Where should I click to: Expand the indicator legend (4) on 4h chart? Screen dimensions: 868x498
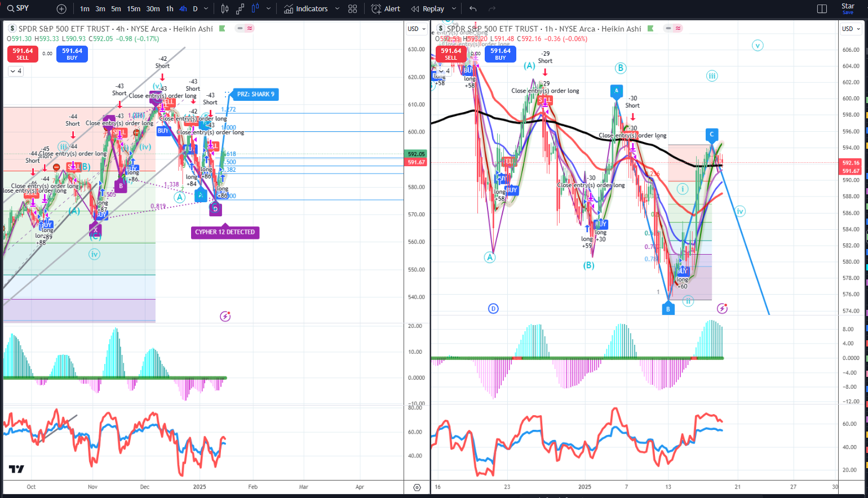click(16, 71)
